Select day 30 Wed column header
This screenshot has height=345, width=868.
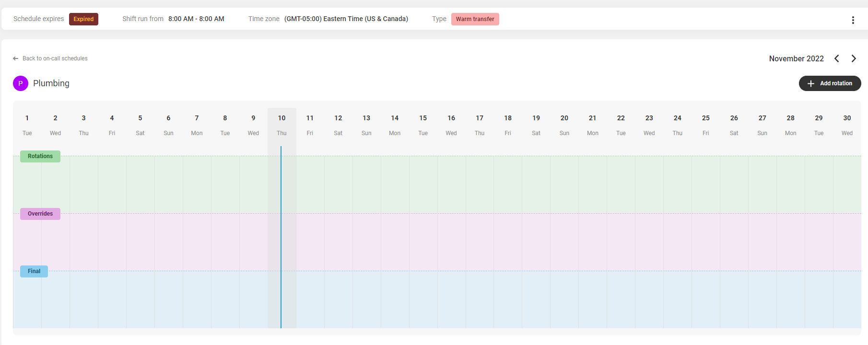pos(848,125)
